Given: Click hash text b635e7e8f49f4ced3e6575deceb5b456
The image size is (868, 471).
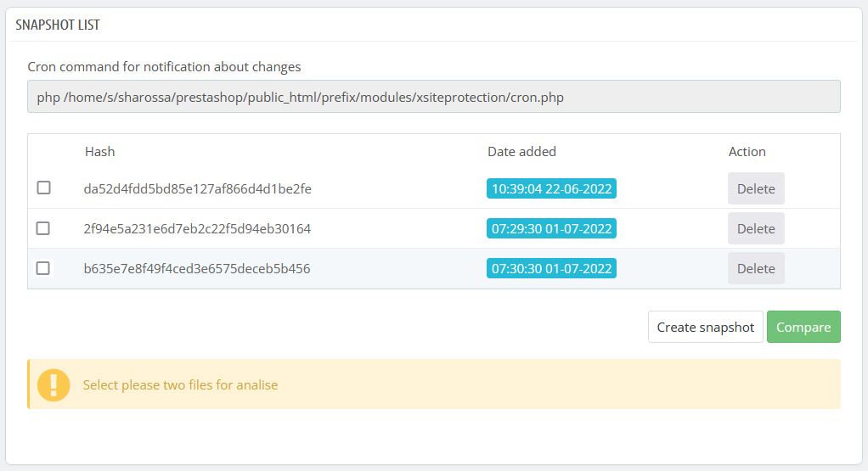Looking at the screenshot, I should click(197, 268).
